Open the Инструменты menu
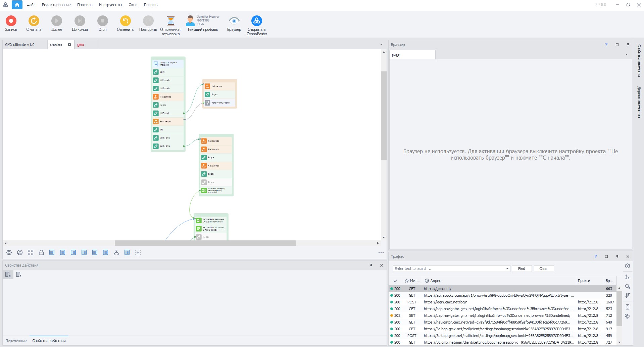The width and height of the screenshot is (644, 347). point(110,5)
